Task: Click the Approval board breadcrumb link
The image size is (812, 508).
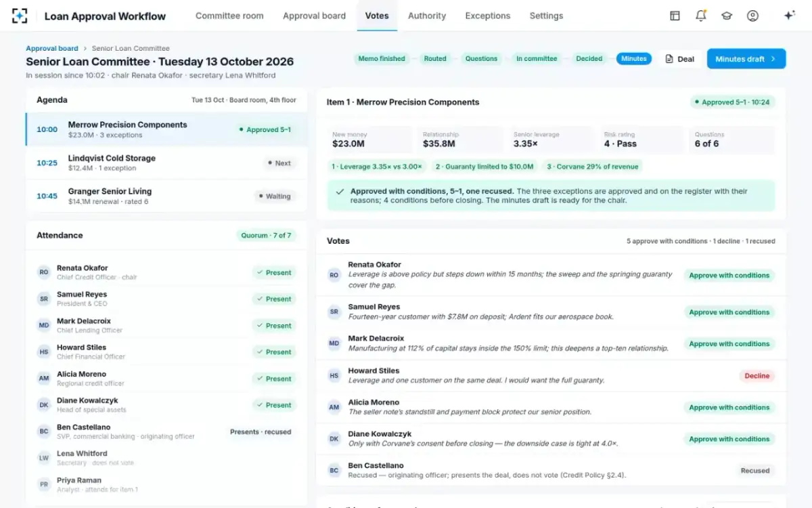Action: (x=52, y=48)
